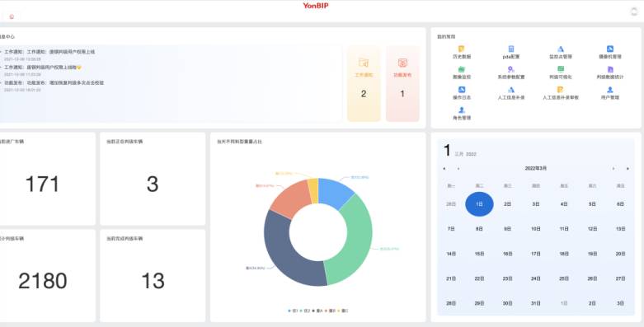Click the red home icon at top left
Image resolution: width=644 pixels, height=327 pixels.
pos(12,16)
